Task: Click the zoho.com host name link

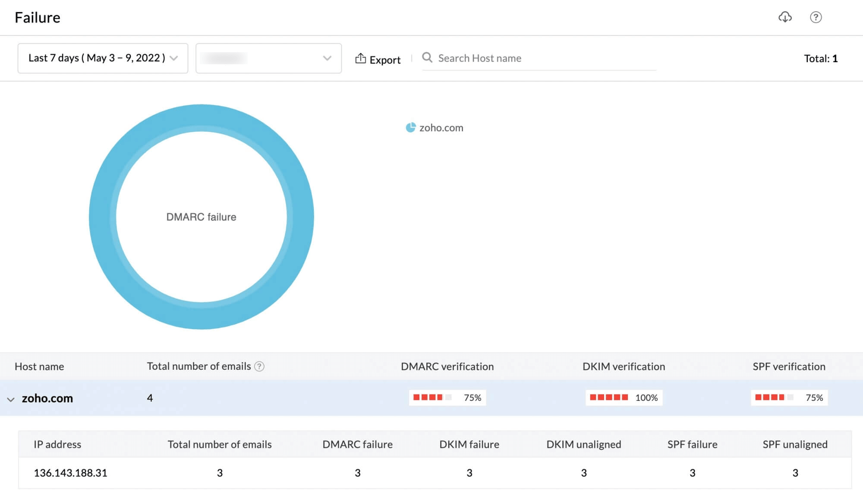Action: coord(47,397)
